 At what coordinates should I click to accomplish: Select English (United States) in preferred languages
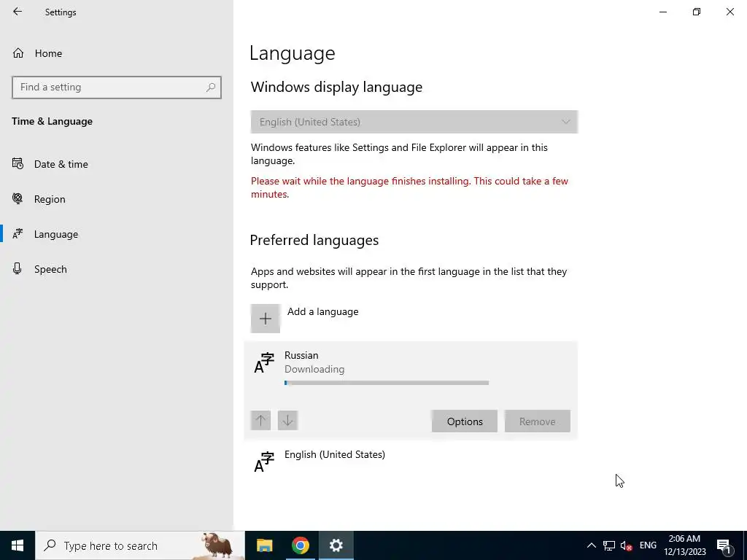click(x=411, y=461)
